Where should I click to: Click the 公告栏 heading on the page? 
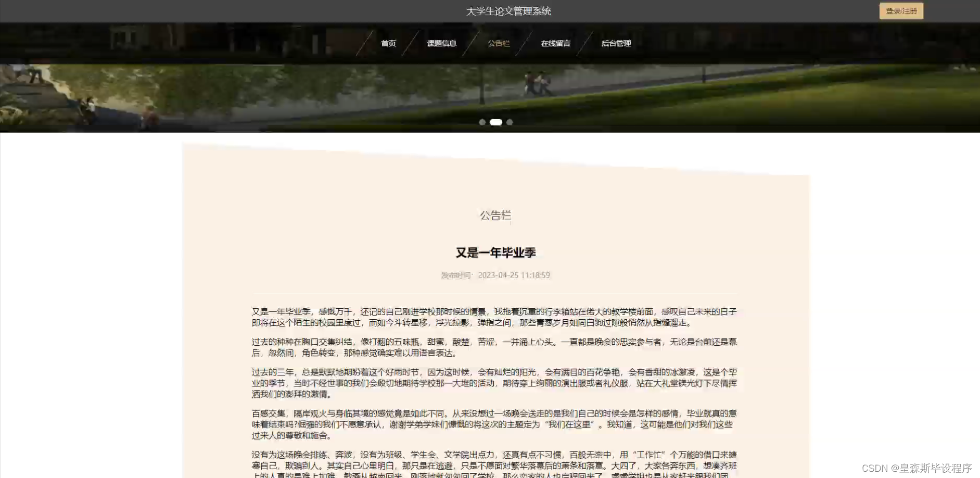[495, 215]
